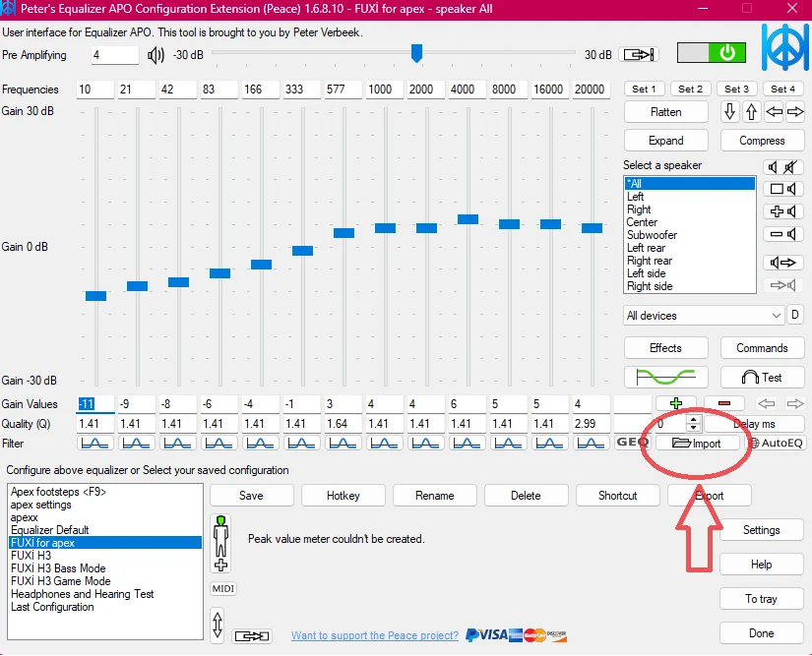This screenshot has width=812, height=656.
Task: Click the 10 Hz gain slider handle
Action: [x=95, y=296]
